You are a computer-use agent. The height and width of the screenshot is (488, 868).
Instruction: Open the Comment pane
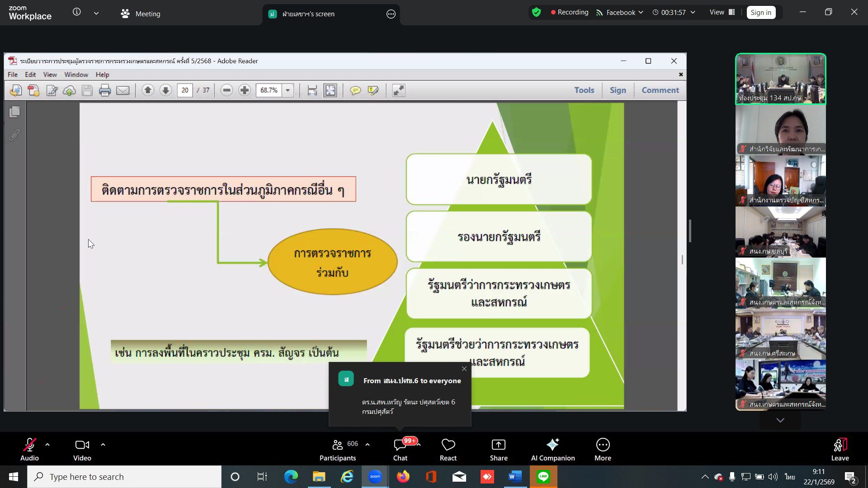pos(660,90)
